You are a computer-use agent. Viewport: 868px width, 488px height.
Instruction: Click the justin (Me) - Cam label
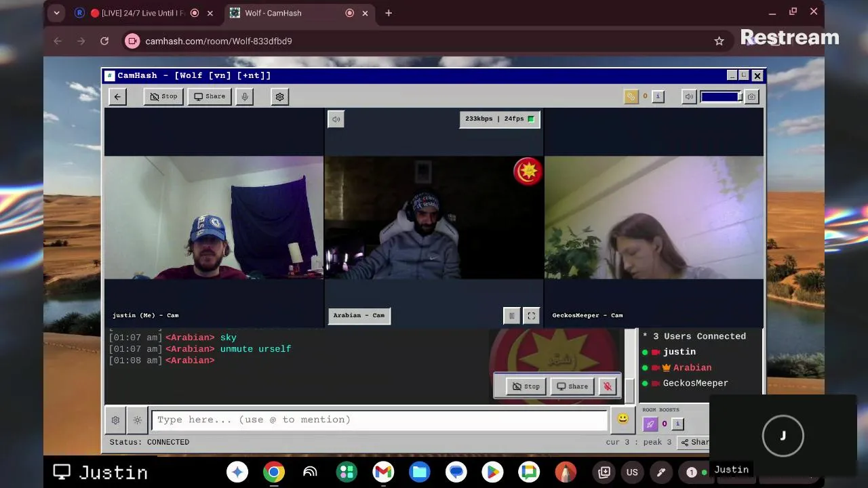[x=146, y=315]
